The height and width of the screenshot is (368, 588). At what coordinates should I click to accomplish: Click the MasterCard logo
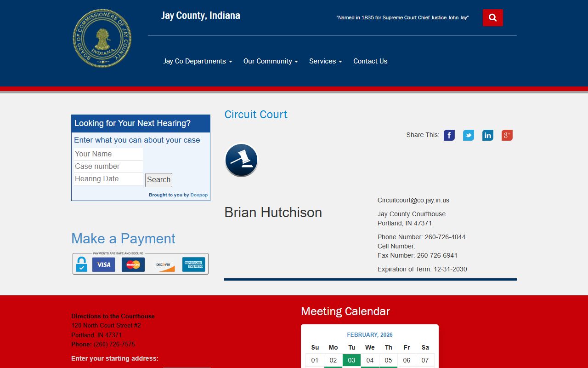[x=133, y=264]
